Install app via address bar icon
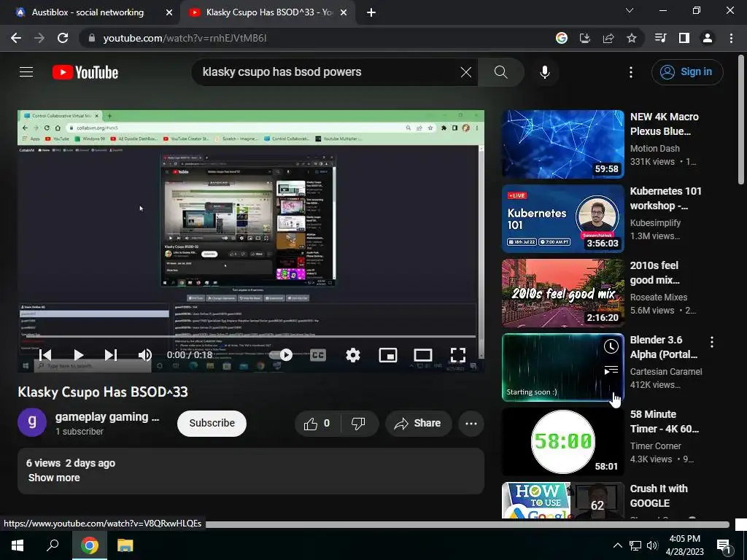747x560 pixels. click(584, 38)
